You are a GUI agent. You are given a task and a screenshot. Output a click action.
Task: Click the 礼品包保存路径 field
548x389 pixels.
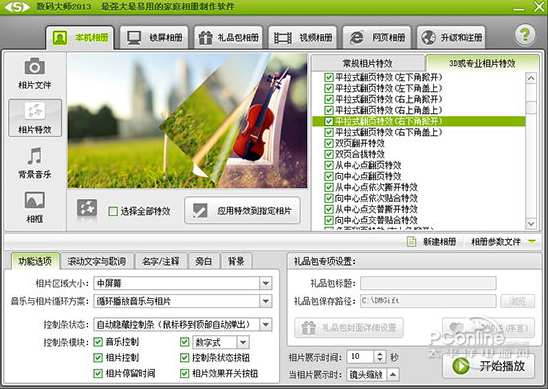[x=428, y=301]
